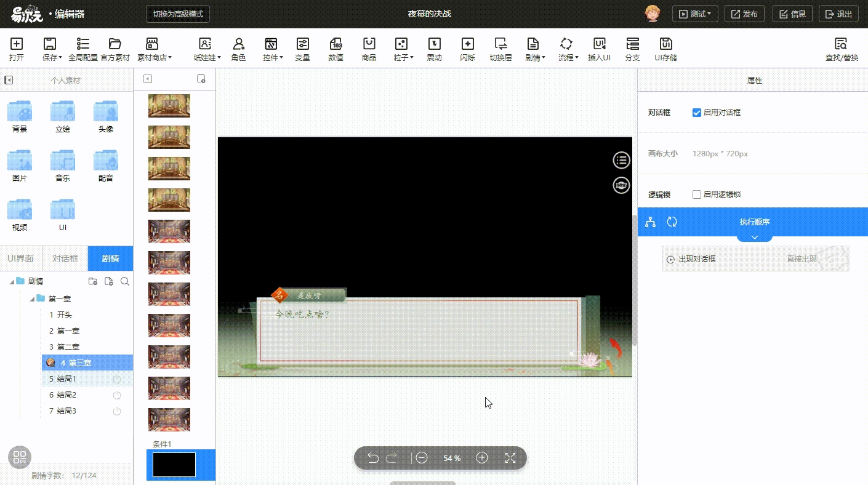Click the undo arrow in zoom bar

(372, 458)
